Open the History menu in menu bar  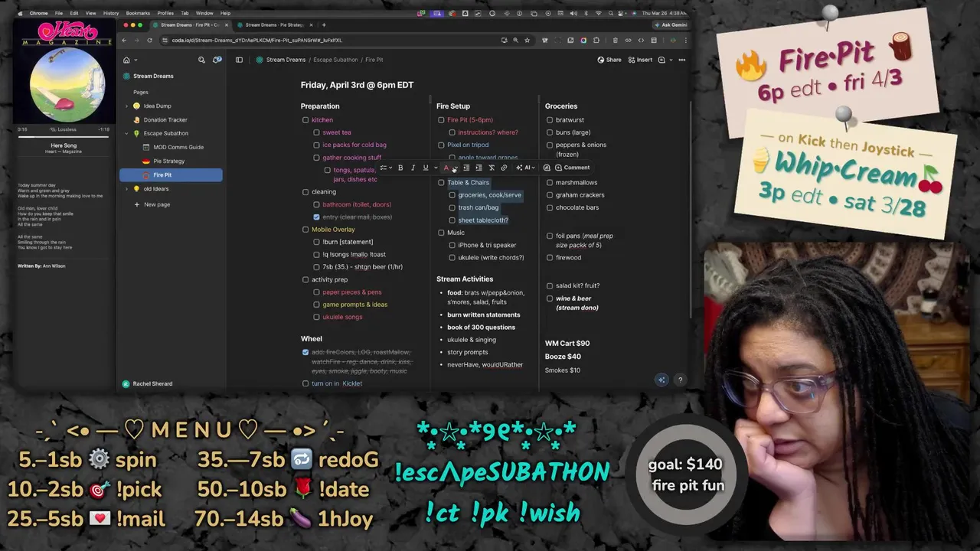coord(111,13)
